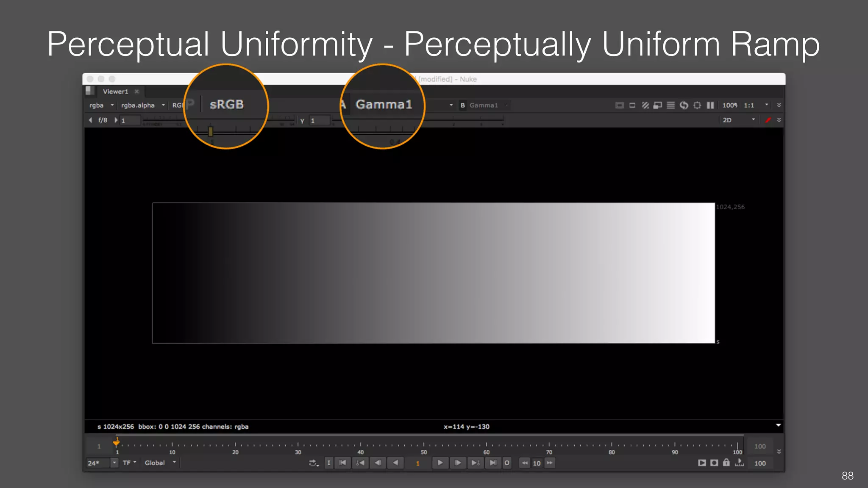Click the end frame field showing 100

pyautogui.click(x=760, y=463)
